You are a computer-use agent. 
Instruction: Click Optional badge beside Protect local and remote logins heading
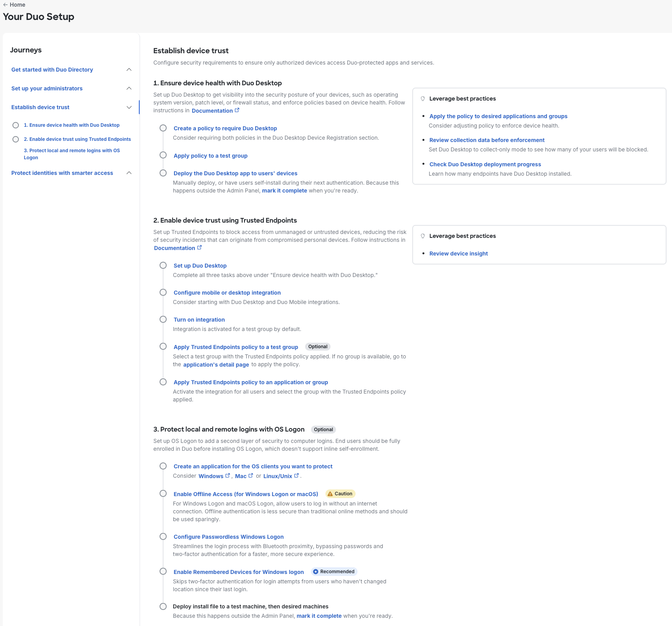tap(323, 430)
